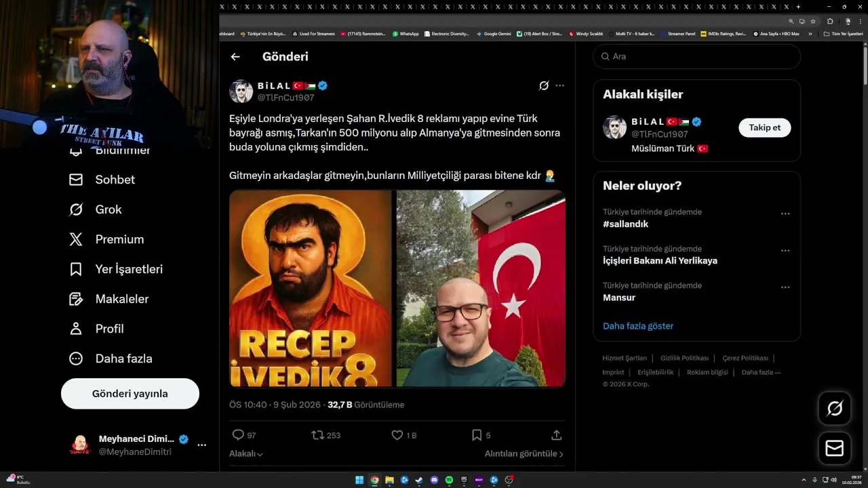Open Reklam bilgisi footer link
868x488 pixels.
(707, 372)
